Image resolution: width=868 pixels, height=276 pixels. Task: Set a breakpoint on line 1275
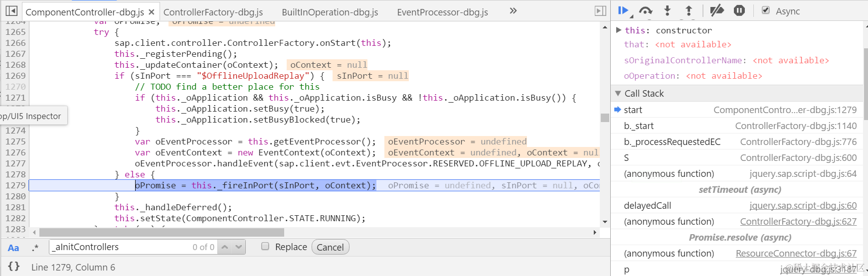15,141
